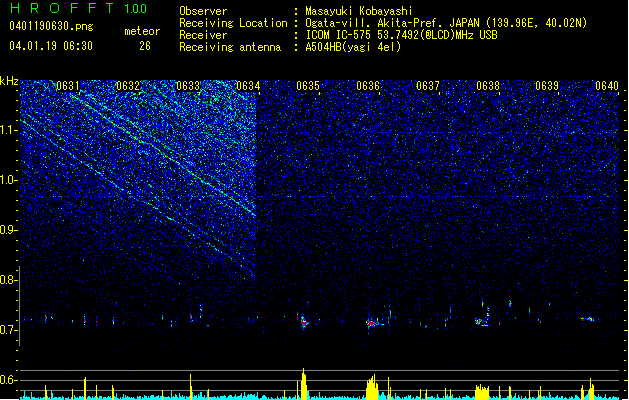Click the date stamp 04.01.19 06:30
Image resolution: width=629 pixels, height=400 pixels.
[x=51, y=46]
